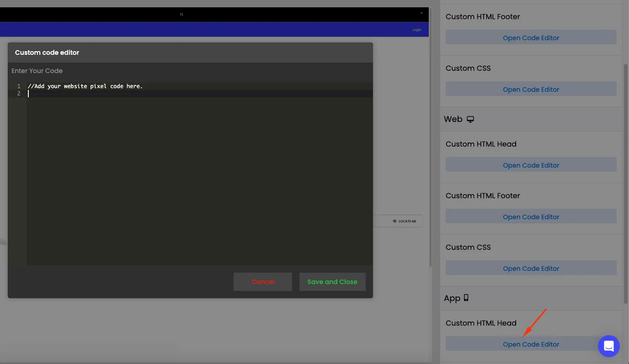Click the "Custom code editor" dialog title

[x=47, y=53]
